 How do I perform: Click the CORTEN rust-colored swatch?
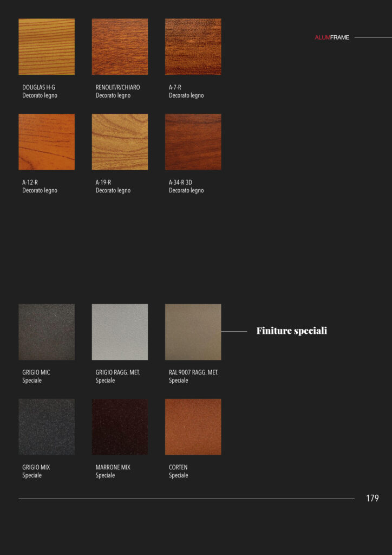point(193,427)
